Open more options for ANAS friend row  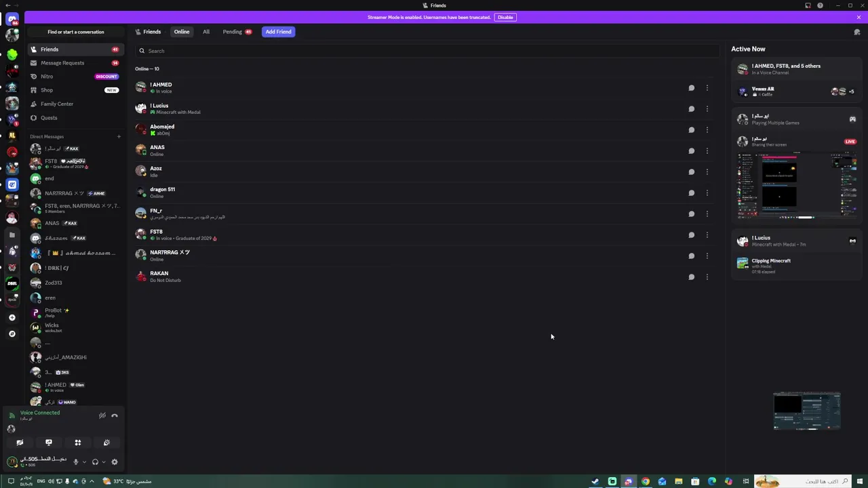click(707, 150)
